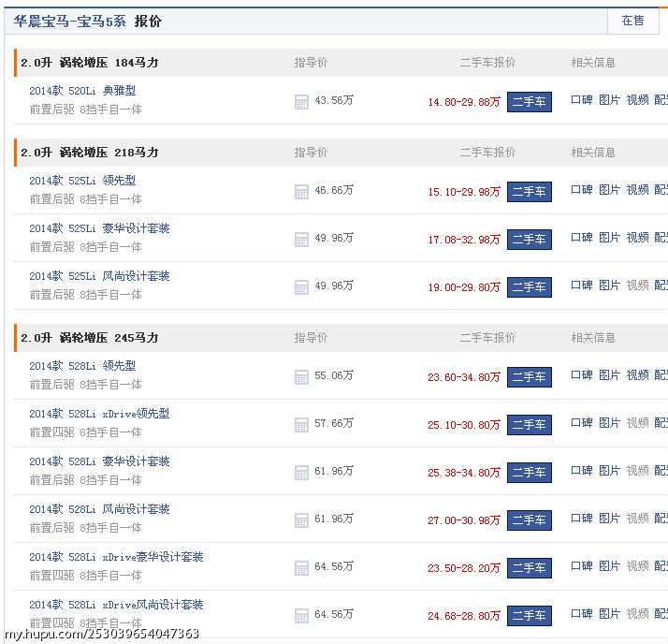Image resolution: width=668 pixels, height=644 pixels.
Task: Open 口碑 for 528Li xDrive豪华设计套装
Action: click(x=582, y=566)
